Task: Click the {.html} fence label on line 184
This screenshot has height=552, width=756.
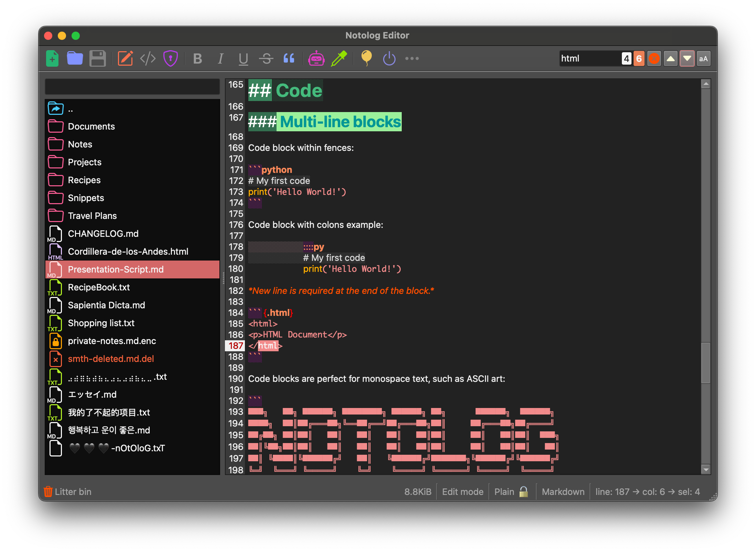Action: coord(278,313)
